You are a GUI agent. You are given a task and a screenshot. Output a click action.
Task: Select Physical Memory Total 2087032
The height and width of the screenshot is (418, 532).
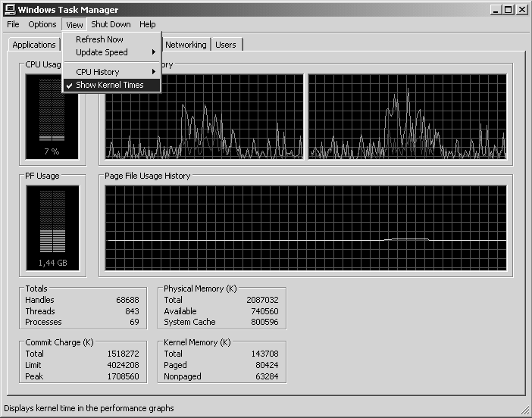pos(262,300)
